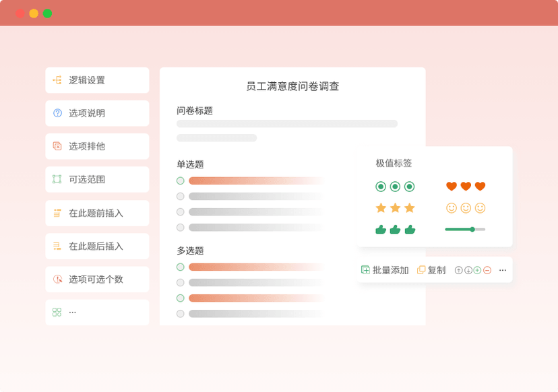Click the green slider handle in 极值标签 panel

click(472, 230)
